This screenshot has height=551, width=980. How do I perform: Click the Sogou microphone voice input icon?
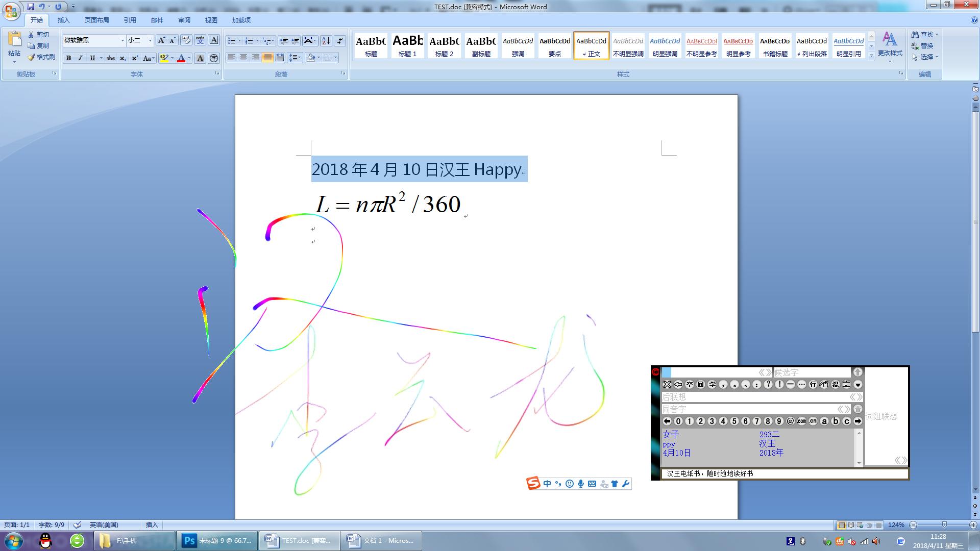coord(581,484)
